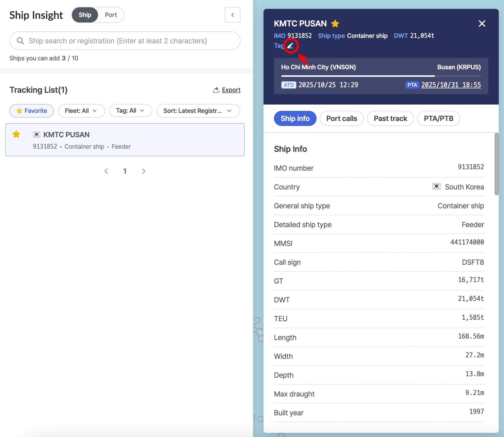Image resolution: width=504 pixels, height=437 pixels.
Task: Go to the previous page of the tracking list
Action: (106, 171)
